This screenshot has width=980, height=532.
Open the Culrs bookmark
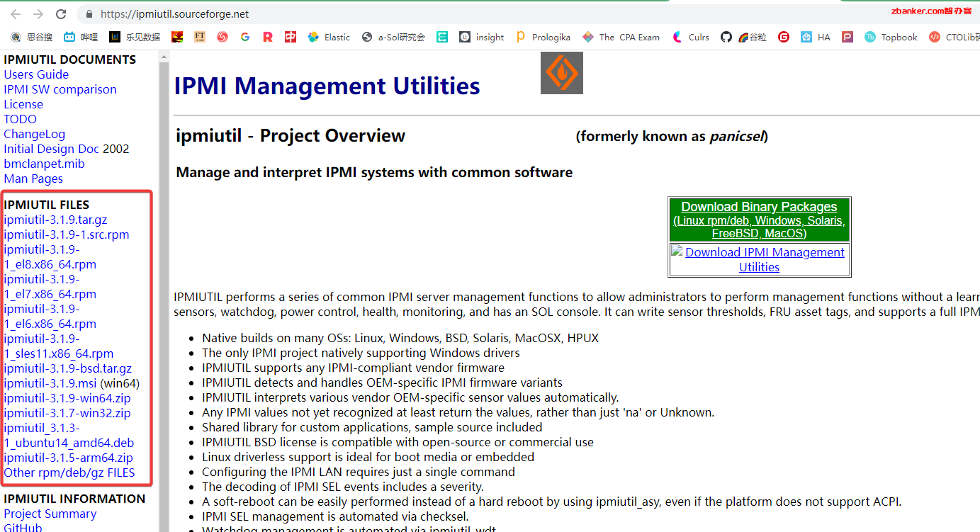click(x=690, y=37)
